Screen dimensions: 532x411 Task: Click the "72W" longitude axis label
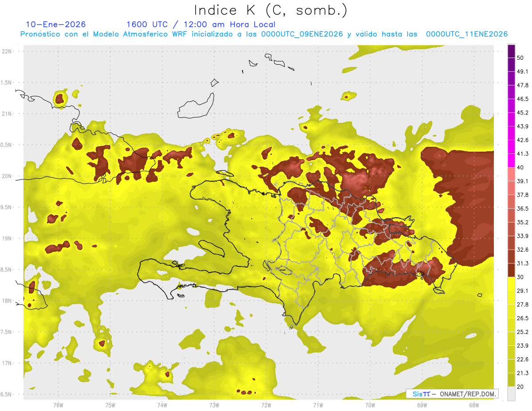pyautogui.click(x=266, y=405)
